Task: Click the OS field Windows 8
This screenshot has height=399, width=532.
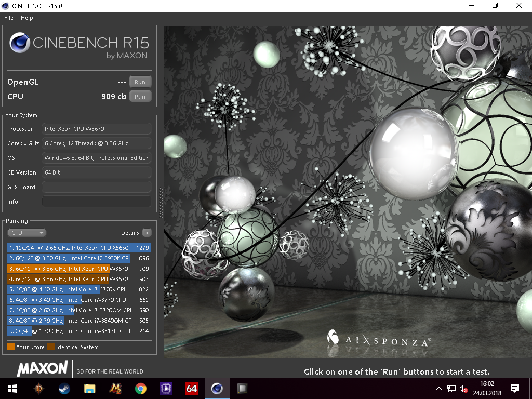Action: pos(97,158)
